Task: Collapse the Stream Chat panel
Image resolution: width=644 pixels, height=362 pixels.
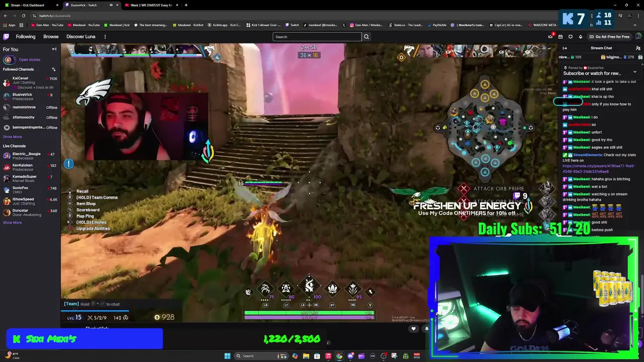Action: (x=565, y=48)
